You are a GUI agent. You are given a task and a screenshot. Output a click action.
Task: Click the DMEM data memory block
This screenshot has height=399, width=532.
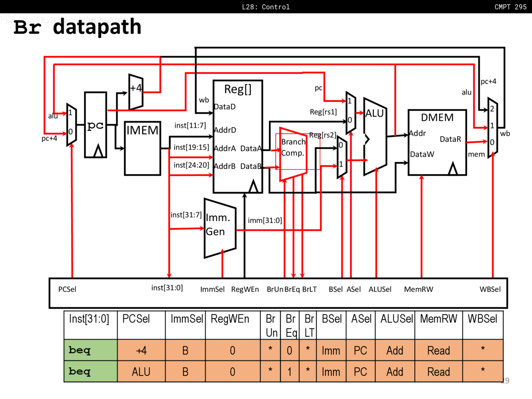pyautogui.click(x=437, y=142)
